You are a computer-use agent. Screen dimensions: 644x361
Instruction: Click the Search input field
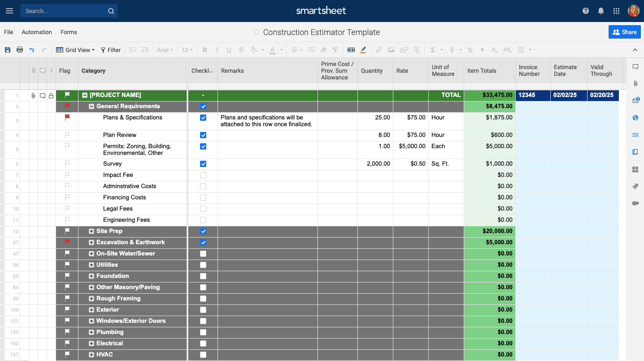[x=63, y=11]
